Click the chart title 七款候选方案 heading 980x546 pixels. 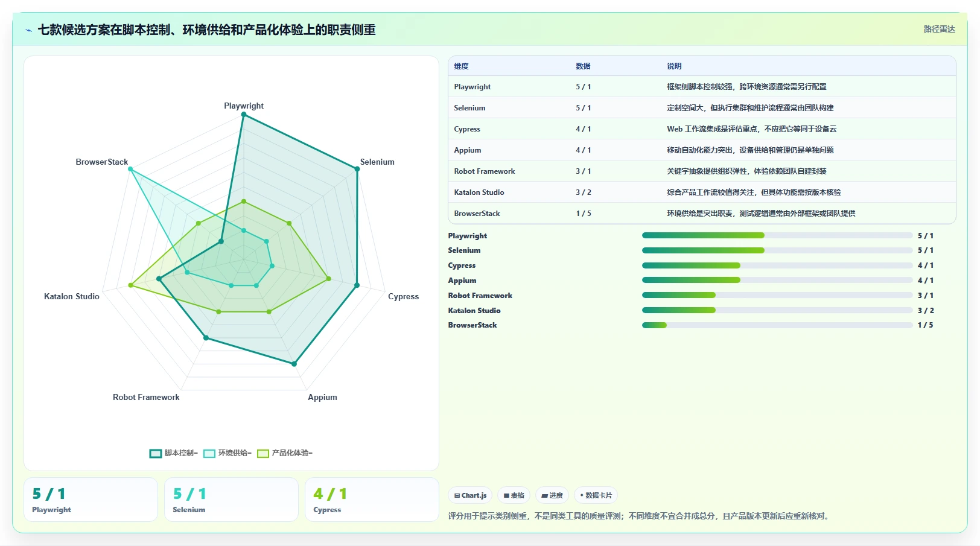(206, 30)
